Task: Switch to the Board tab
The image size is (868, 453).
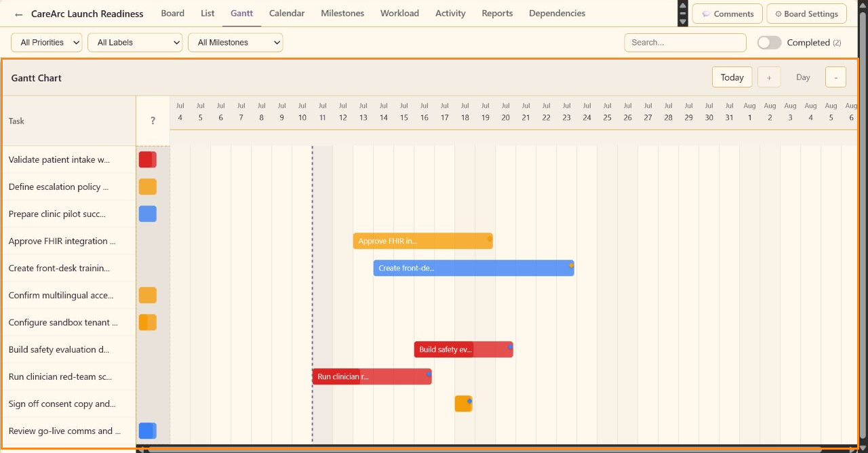Action: coord(173,14)
